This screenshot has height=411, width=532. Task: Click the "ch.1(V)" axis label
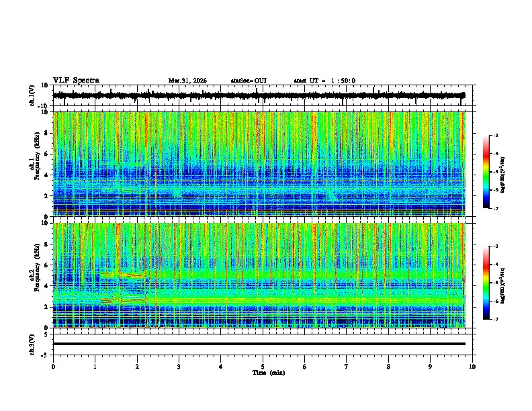click(x=32, y=95)
